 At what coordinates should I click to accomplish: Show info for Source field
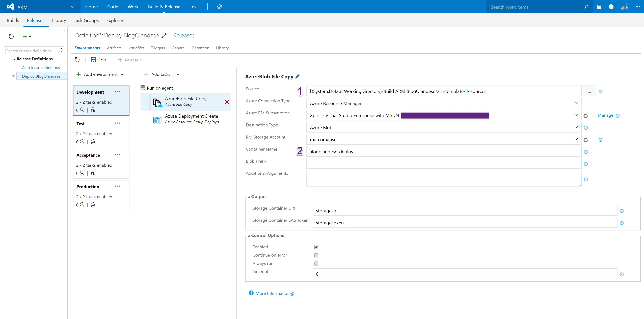point(601,92)
